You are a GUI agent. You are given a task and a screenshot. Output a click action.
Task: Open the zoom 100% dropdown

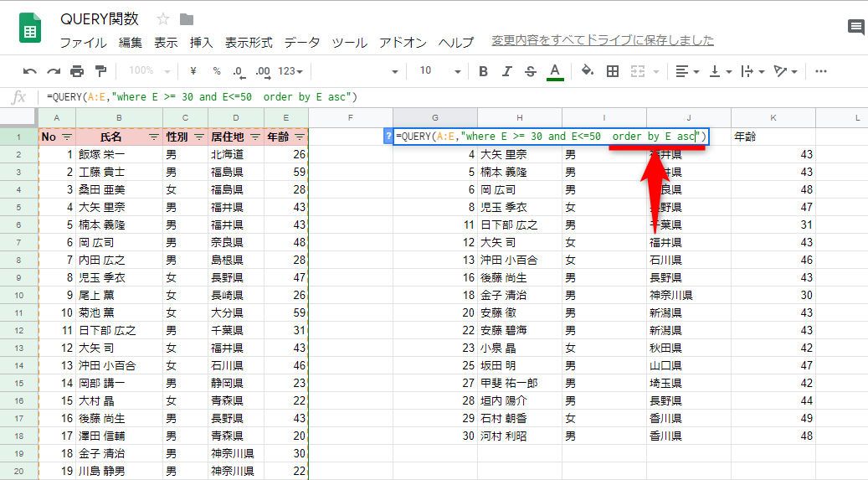[x=150, y=71]
